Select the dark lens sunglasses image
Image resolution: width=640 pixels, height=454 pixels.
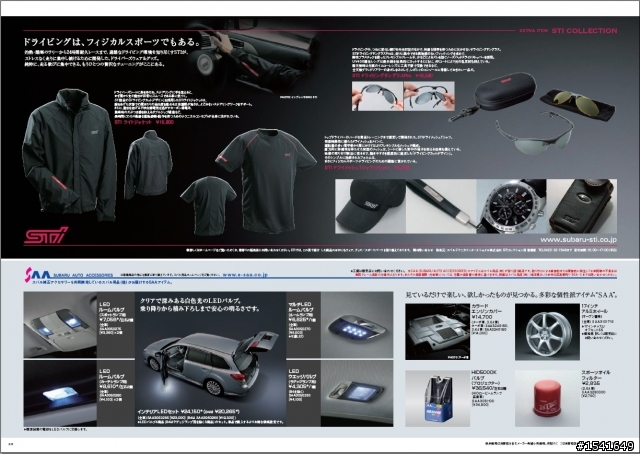tap(534, 134)
